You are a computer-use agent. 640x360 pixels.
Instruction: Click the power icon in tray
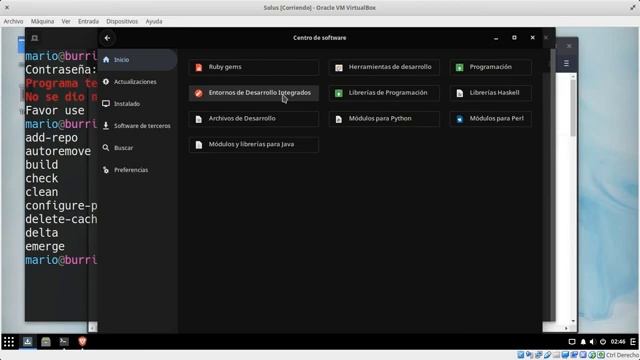pyautogui.click(x=603, y=342)
